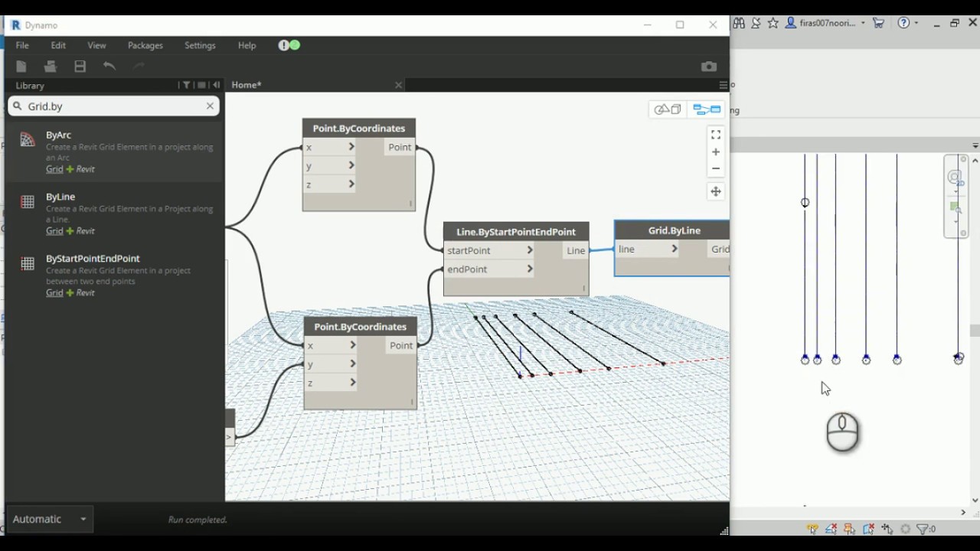Click the library filter funnel icon

pos(186,85)
